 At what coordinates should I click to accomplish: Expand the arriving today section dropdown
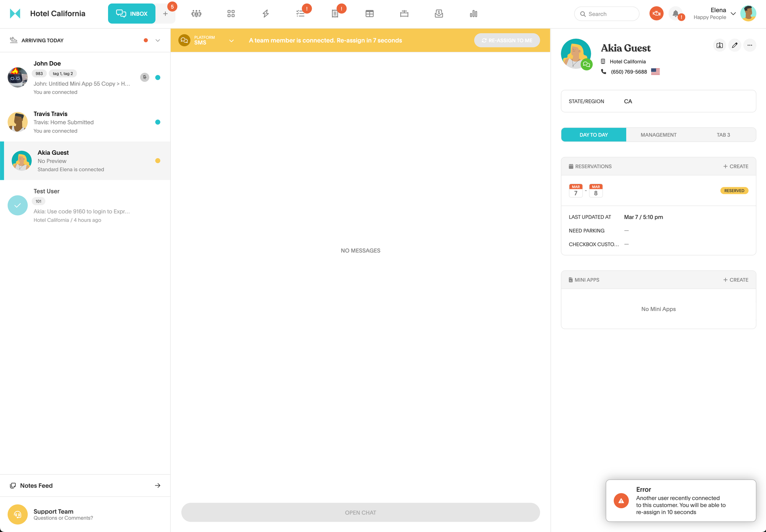coord(158,40)
